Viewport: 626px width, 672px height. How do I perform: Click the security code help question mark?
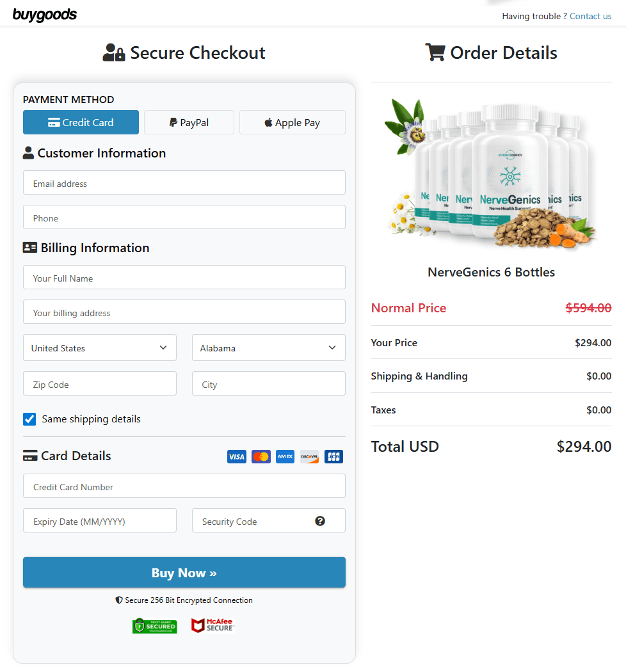[x=320, y=521]
